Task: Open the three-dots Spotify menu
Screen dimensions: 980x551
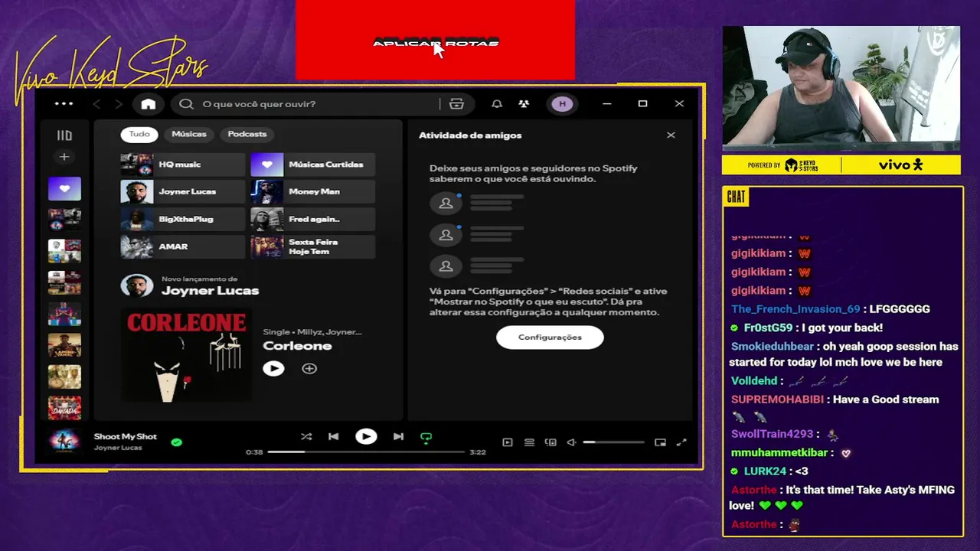Action: click(x=64, y=104)
